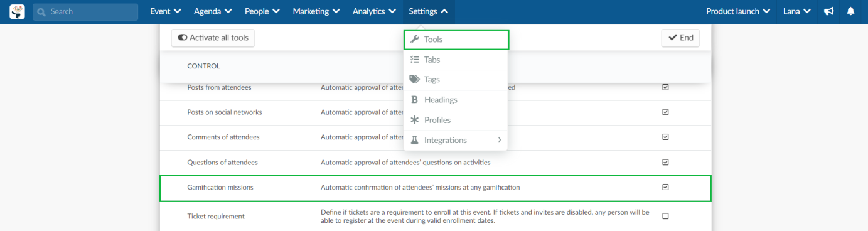Screen dimensions: 868x231
Task: Open the Agenda menu
Action: coord(213,11)
